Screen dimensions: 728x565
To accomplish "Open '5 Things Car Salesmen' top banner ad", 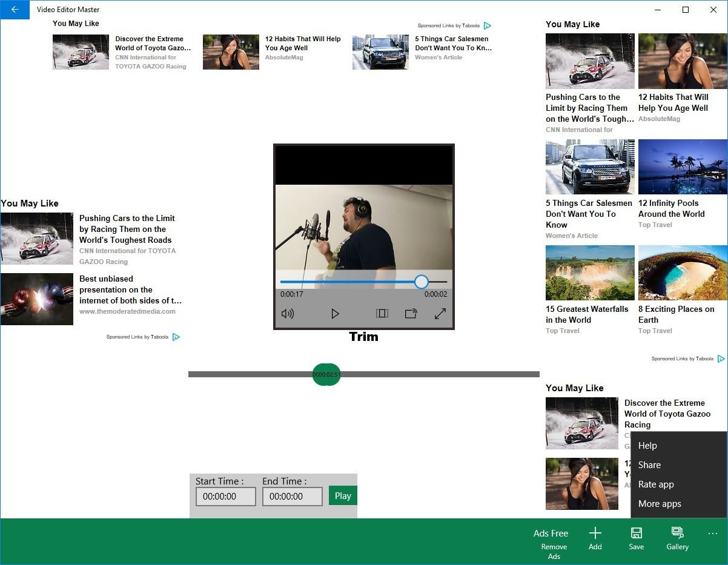I will point(453,43).
